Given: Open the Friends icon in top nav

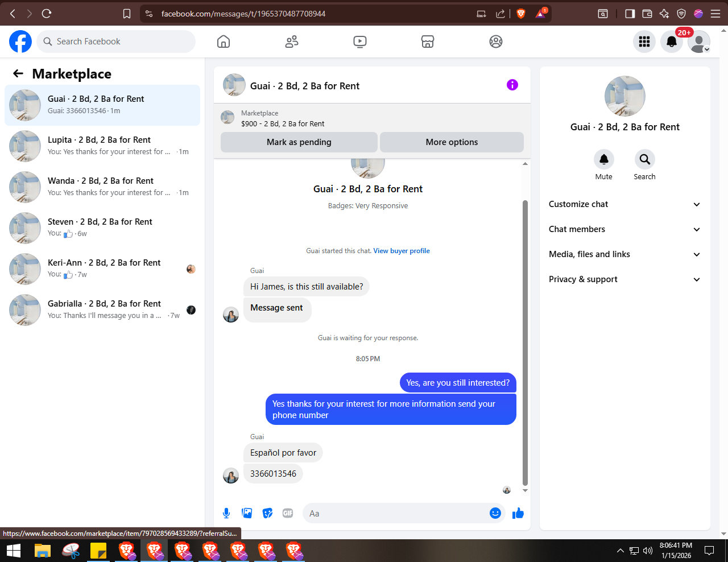Looking at the screenshot, I should pyautogui.click(x=292, y=42).
